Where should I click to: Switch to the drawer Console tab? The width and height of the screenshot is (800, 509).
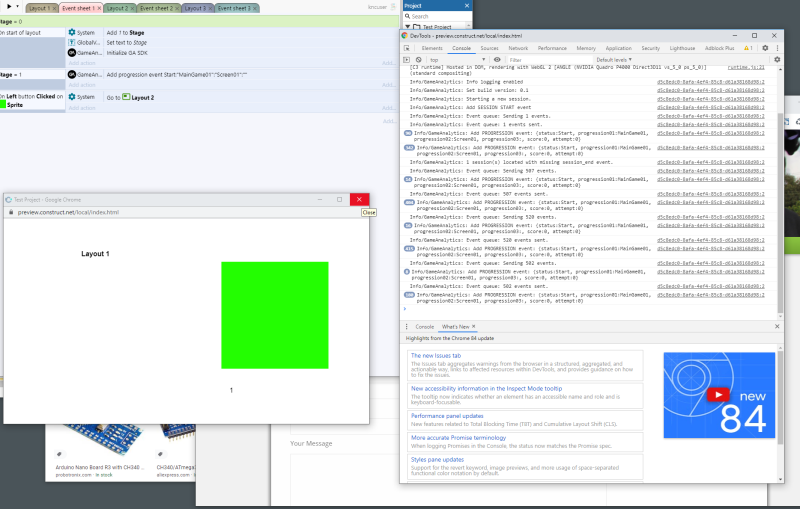point(424,326)
